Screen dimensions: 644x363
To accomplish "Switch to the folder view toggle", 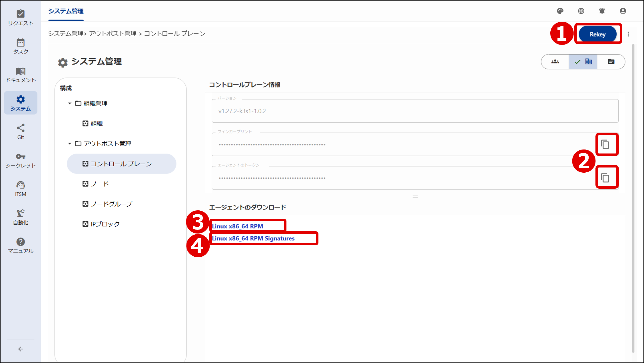I will [611, 61].
